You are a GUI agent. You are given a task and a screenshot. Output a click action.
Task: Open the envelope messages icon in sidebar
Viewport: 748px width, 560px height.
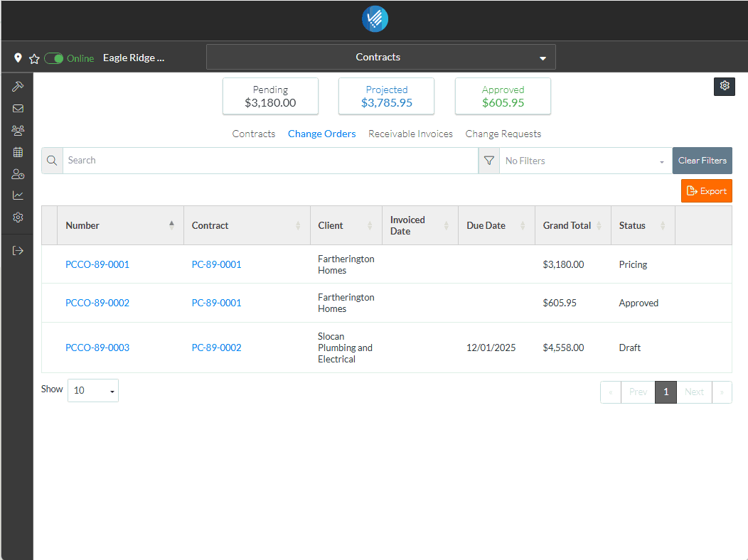18,109
